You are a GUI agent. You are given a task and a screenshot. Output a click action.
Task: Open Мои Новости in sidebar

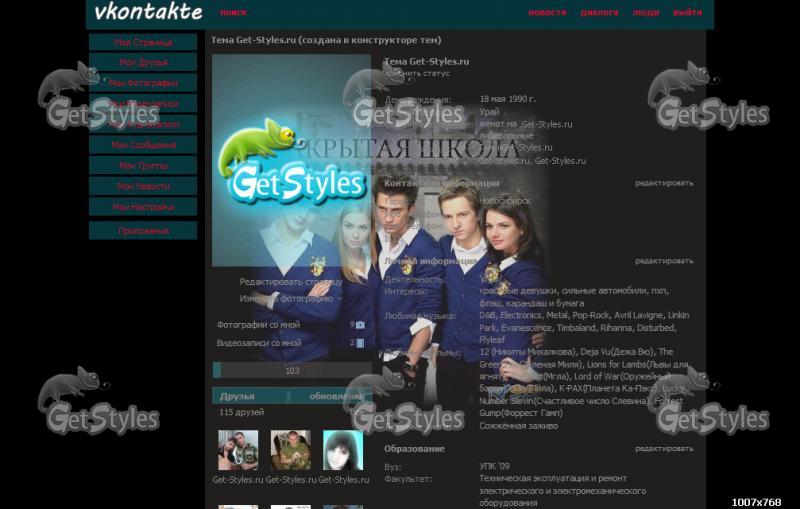tap(143, 186)
